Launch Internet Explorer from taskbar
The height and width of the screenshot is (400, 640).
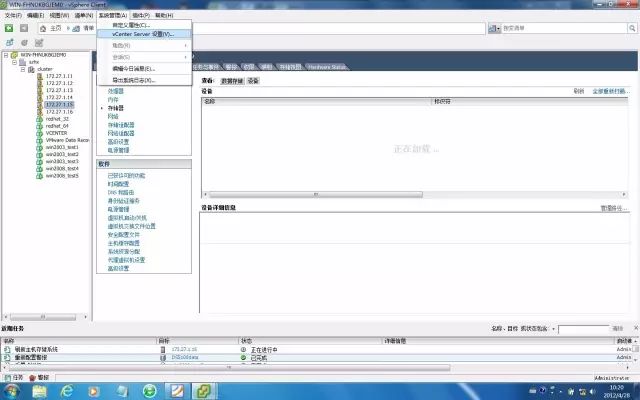67,392
